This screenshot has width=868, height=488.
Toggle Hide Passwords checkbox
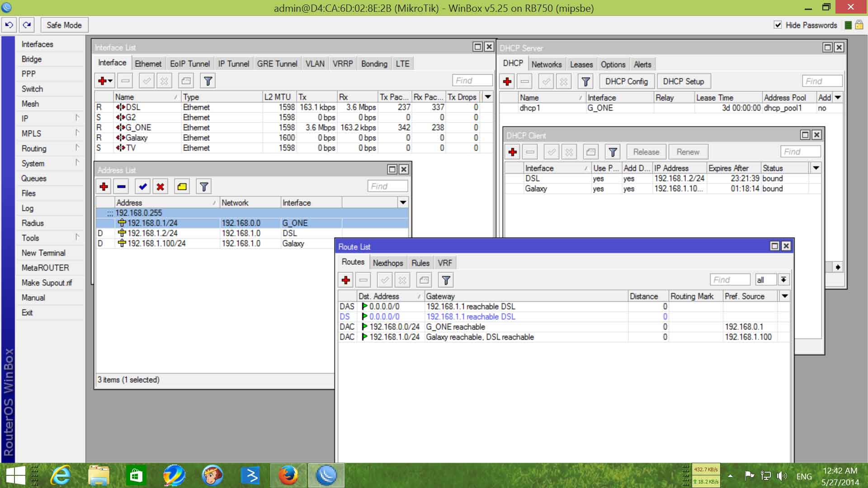pos(778,25)
